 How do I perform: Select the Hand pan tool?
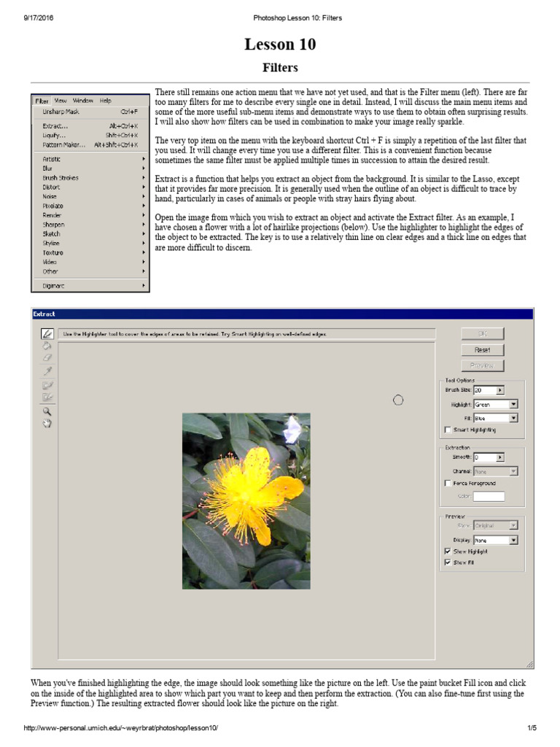(x=47, y=423)
